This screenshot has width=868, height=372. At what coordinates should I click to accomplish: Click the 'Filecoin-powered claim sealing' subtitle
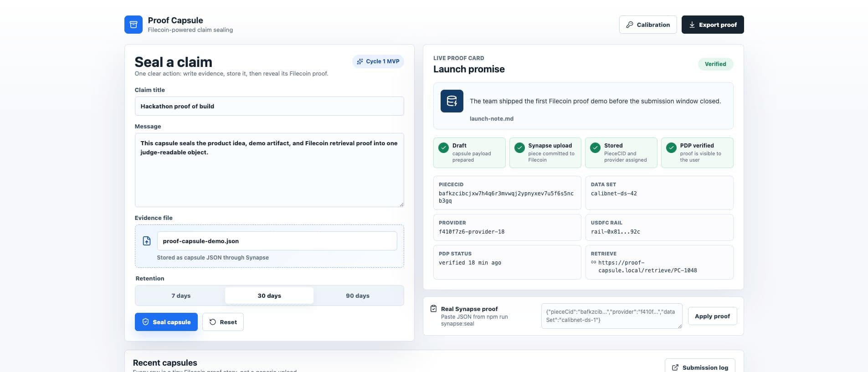pyautogui.click(x=190, y=30)
